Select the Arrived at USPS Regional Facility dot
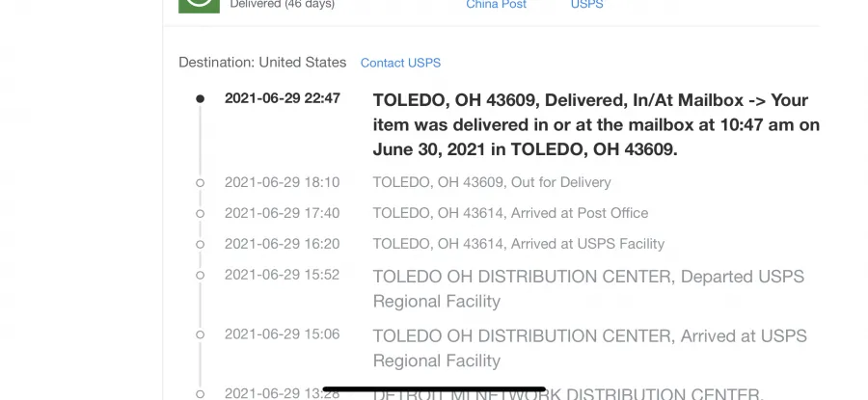The width and height of the screenshot is (868, 400). [x=200, y=334]
